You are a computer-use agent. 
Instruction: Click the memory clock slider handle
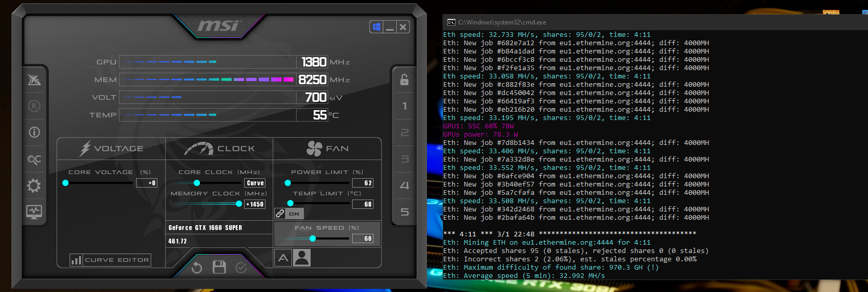click(x=239, y=204)
